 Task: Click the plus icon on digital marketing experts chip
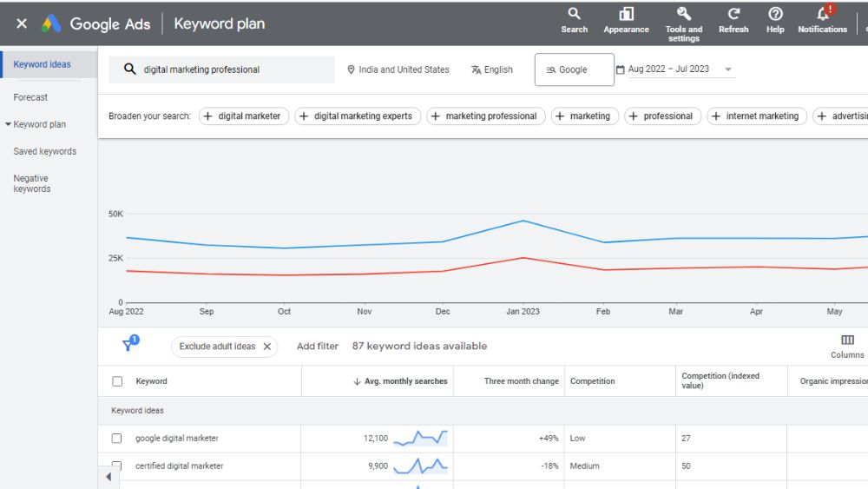[303, 116]
